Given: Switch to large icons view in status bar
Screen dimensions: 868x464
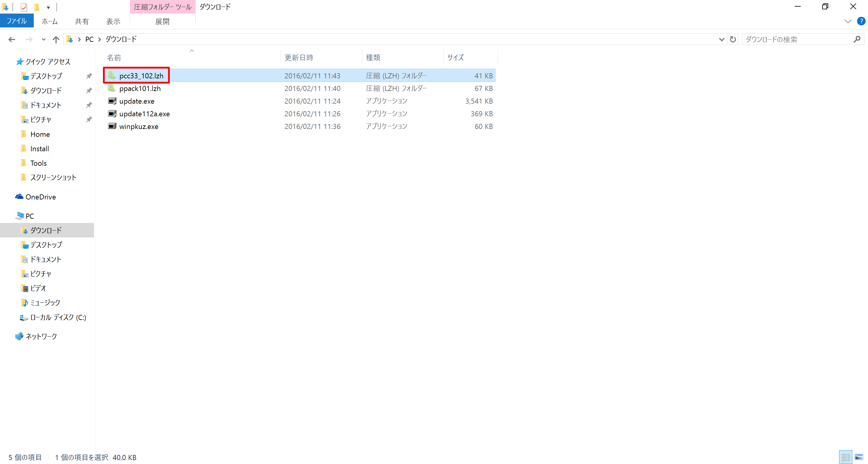Looking at the screenshot, I should pyautogui.click(x=859, y=457).
